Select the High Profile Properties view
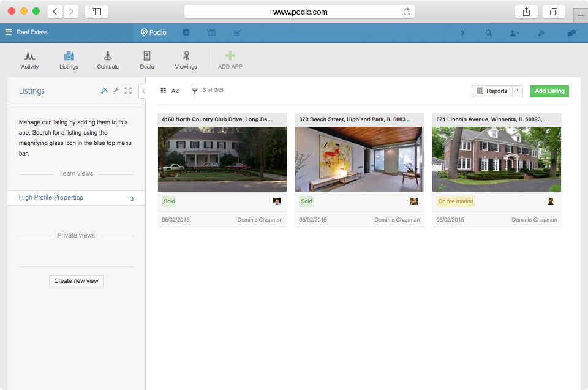The image size is (588, 390). pos(51,198)
